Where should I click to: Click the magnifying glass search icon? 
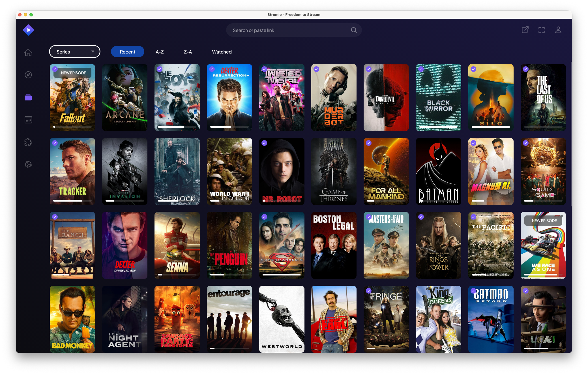pos(354,30)
